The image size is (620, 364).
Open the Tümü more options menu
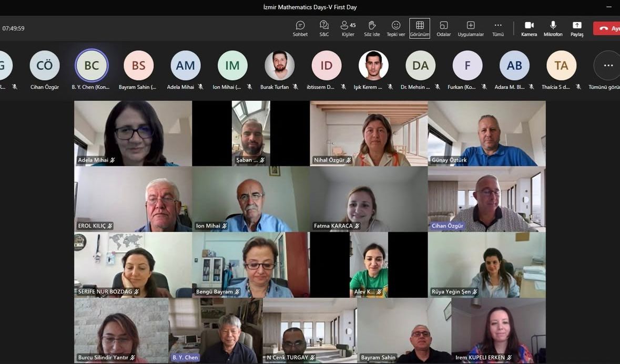[x=498, y=28]
